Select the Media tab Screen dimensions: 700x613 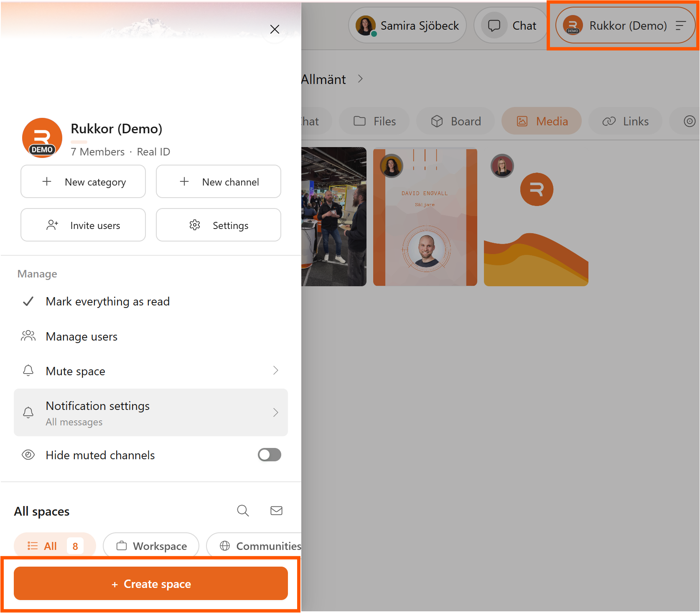click(x=542, y=121)
